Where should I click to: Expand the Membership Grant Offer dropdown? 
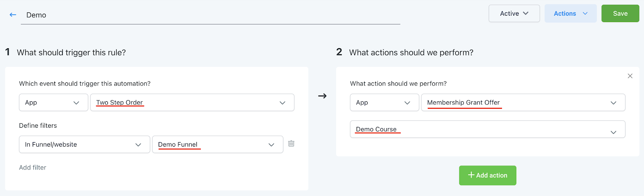tap(523, 102)
